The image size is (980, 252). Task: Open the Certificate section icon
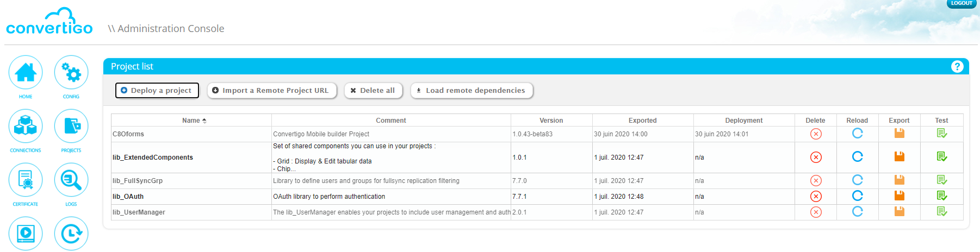(26, 180)
